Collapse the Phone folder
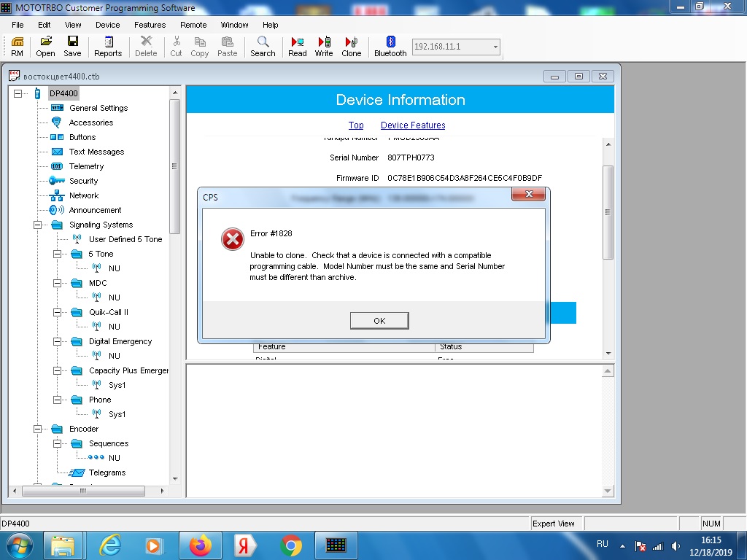Screen dimensions: 747x560 point(57,400)
